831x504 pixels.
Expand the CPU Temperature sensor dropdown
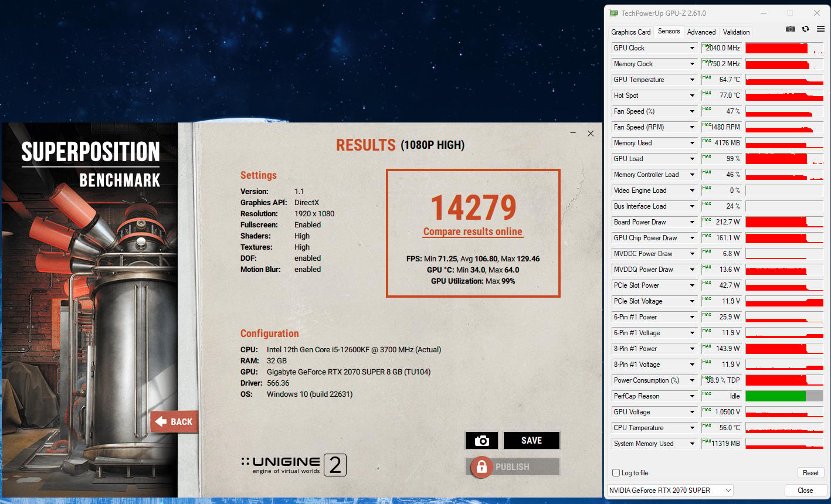692,428
